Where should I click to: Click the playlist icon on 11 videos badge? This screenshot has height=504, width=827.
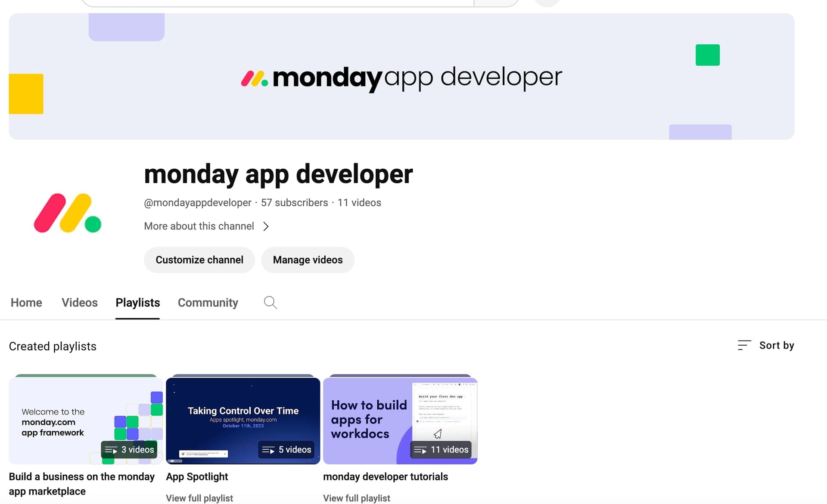pos(420,450)
